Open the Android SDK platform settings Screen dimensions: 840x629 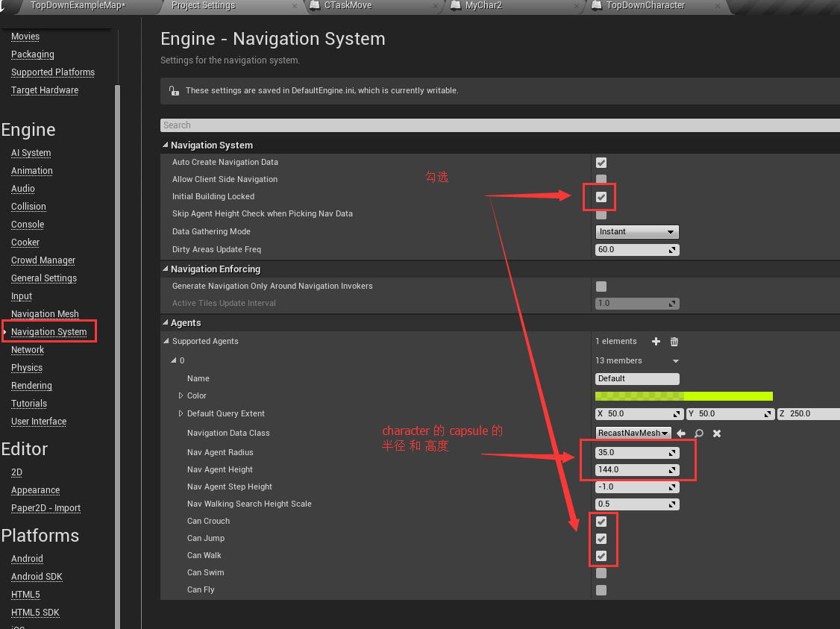point(37,577)
